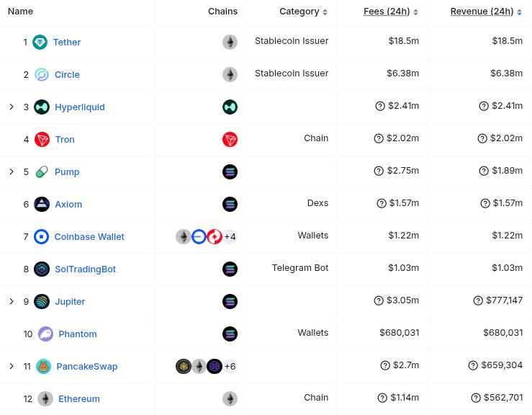Click the Tron chain icon in Chains column
Viewport: 532px width, 415px height.
pyautogui.click(x=230, y=140)
